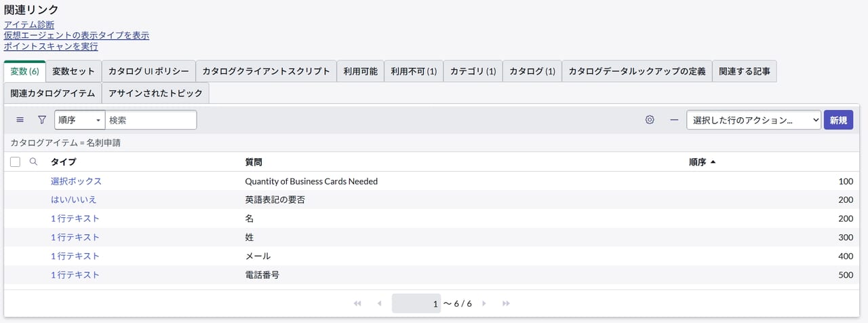Toggle the select-all rows checkbox
Screen dimensions: 868x323
(16, 162)
